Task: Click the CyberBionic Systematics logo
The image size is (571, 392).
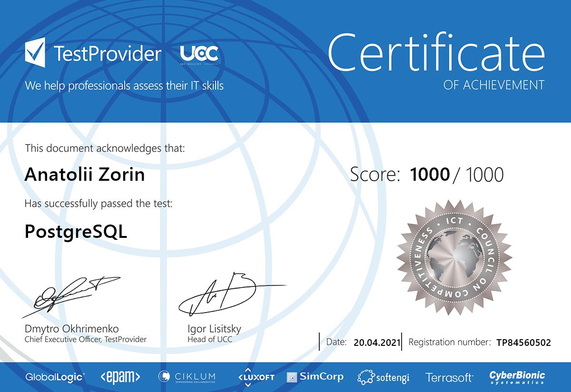Action: coord(517,377)
